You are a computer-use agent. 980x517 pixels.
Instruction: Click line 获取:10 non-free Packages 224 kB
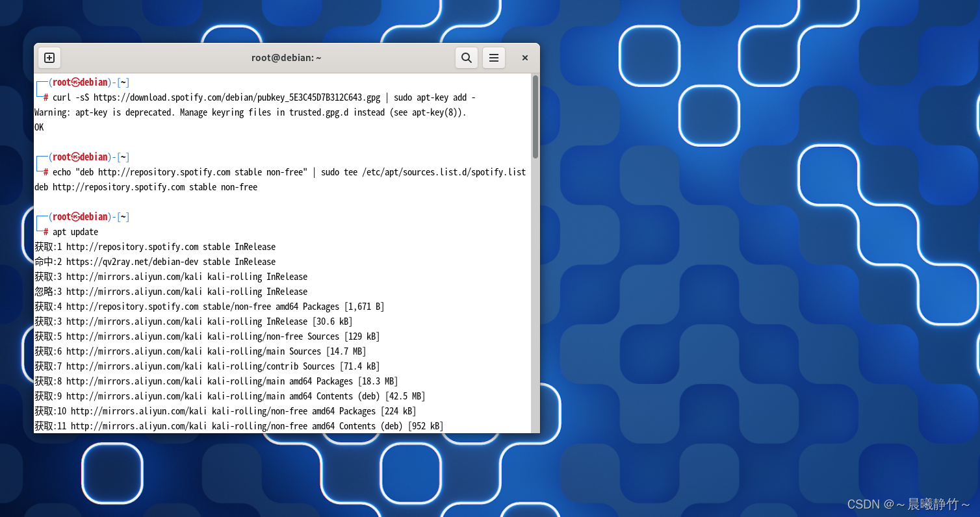(x=226, y=411)
